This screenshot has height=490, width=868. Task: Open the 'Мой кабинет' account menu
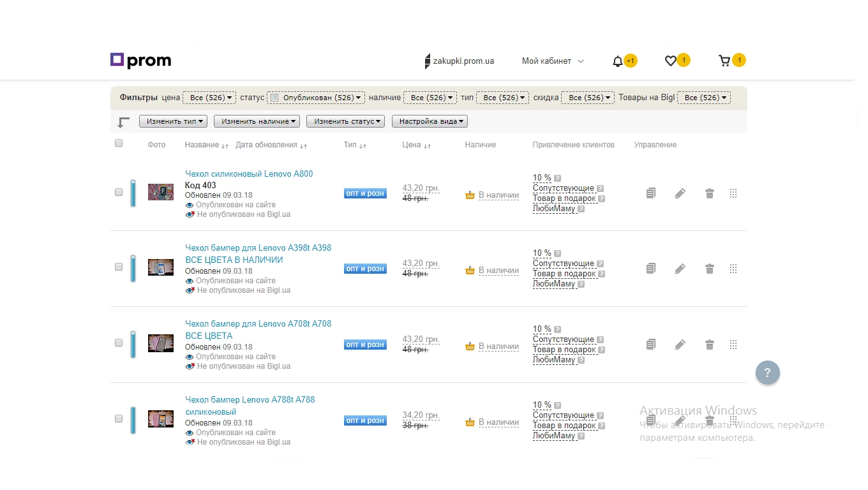pos(553,61)
